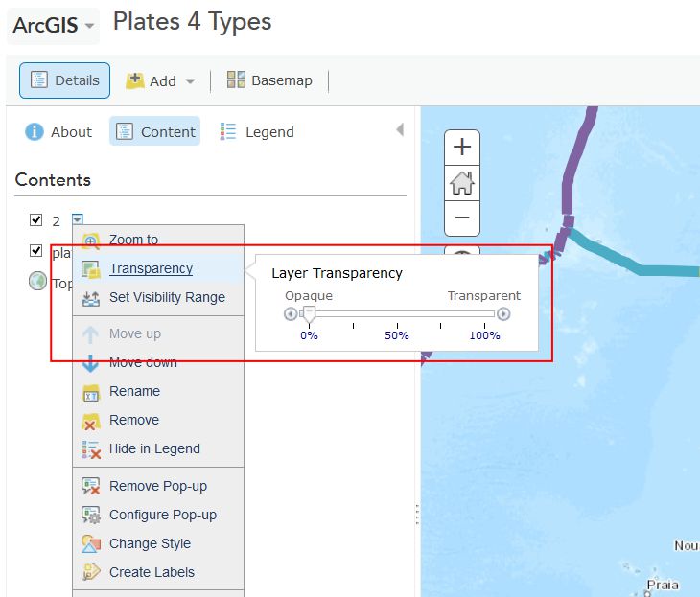Click the Home default extent button
This screenshot has height=597, width=700.
pos(462,183)
